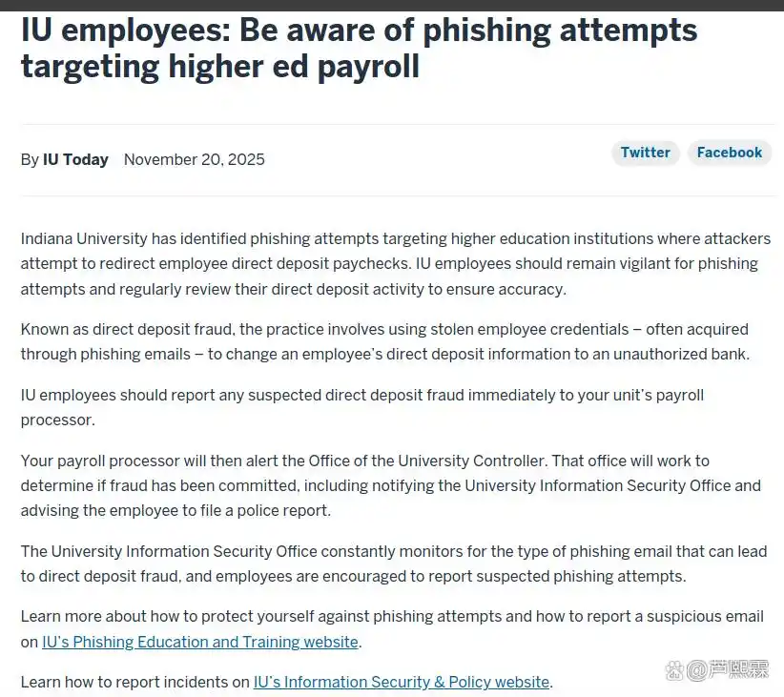The width and height of the screenshot is (784, 697).
Task: Click the sentence starting 'Learn more about how to protect'
Action: [x=392, y=629]
